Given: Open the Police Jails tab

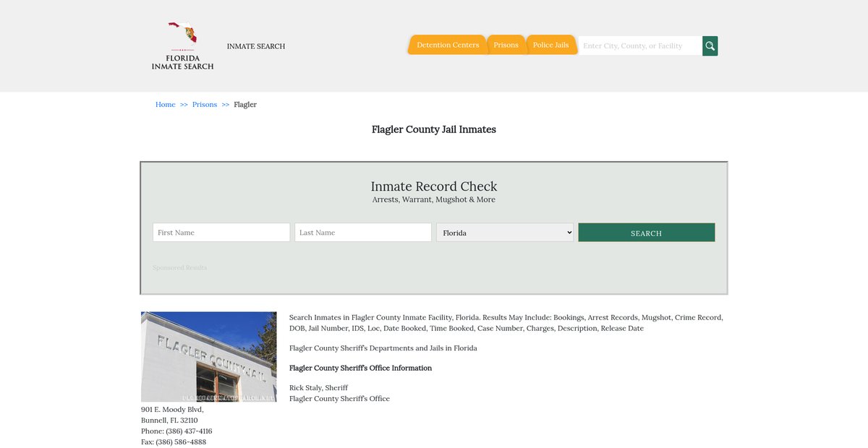Looking at the screenshot, I should pos(550,45).
